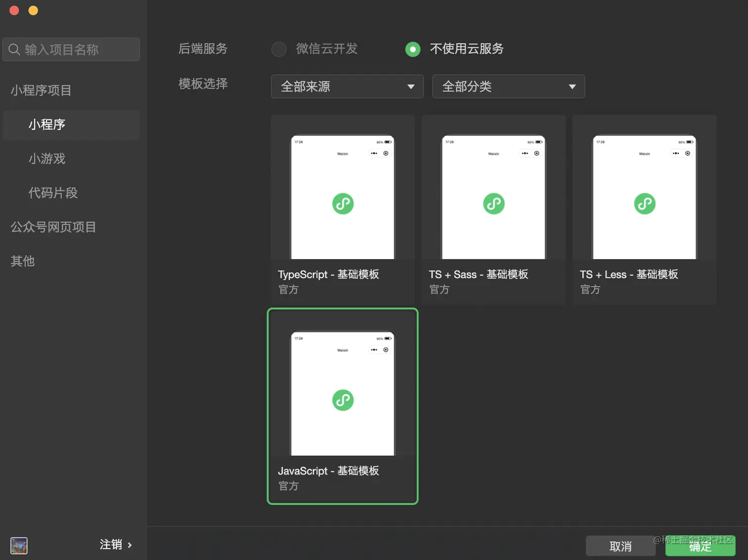
Task: Click the TypeScript - 基础模板 title text
Action: pos(328,275)
